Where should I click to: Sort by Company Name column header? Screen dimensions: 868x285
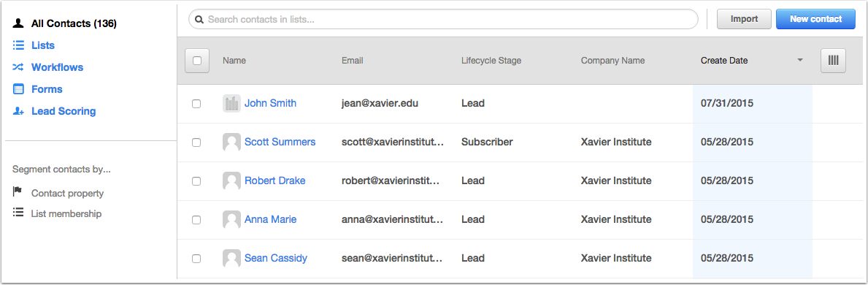click(x=612, y=61)
